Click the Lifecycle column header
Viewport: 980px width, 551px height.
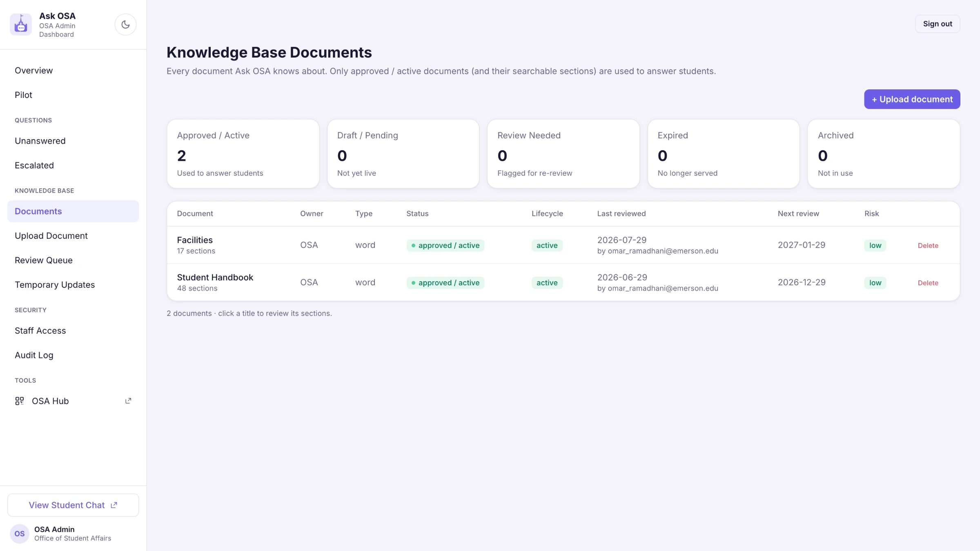pos(547,213)
